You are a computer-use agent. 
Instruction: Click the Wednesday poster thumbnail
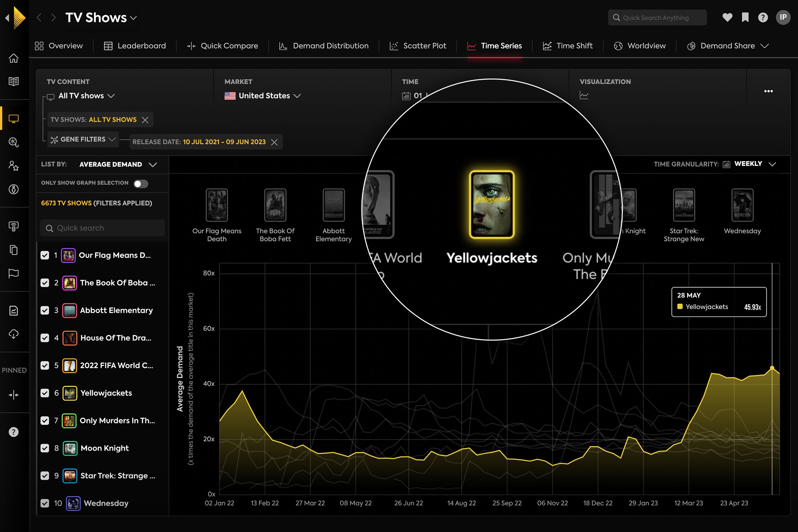coord(742,205)
